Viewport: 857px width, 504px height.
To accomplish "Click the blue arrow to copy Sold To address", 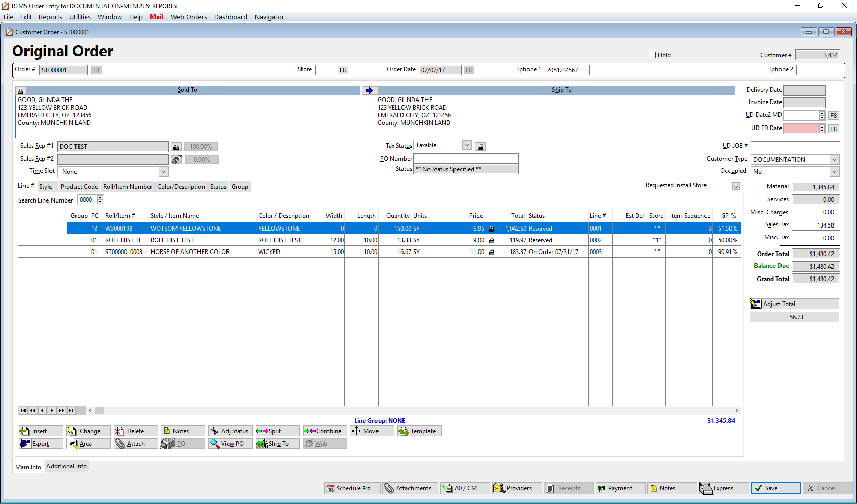I will pos(369,90).
